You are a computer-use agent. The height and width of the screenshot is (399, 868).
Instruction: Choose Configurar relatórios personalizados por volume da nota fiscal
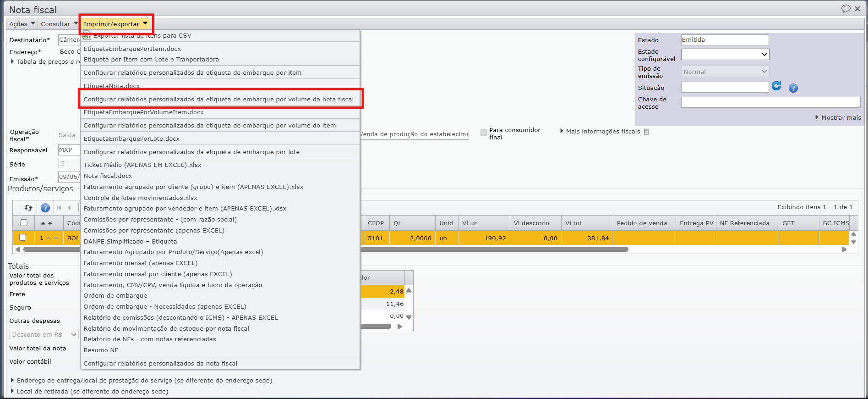220,99
